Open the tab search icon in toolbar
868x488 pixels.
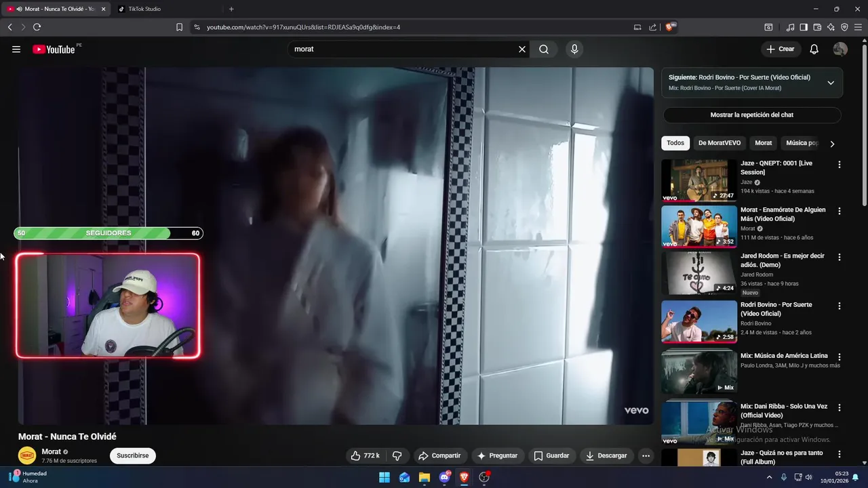(768, 27)
